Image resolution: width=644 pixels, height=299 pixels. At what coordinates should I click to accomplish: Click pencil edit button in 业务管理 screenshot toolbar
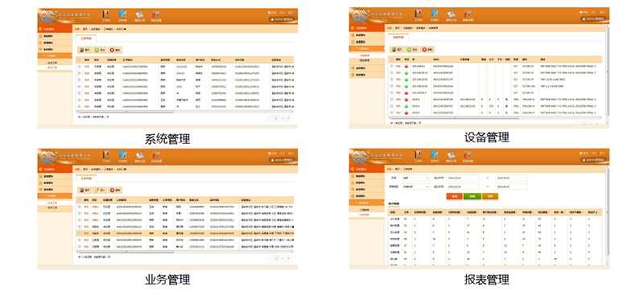(100, 190)
